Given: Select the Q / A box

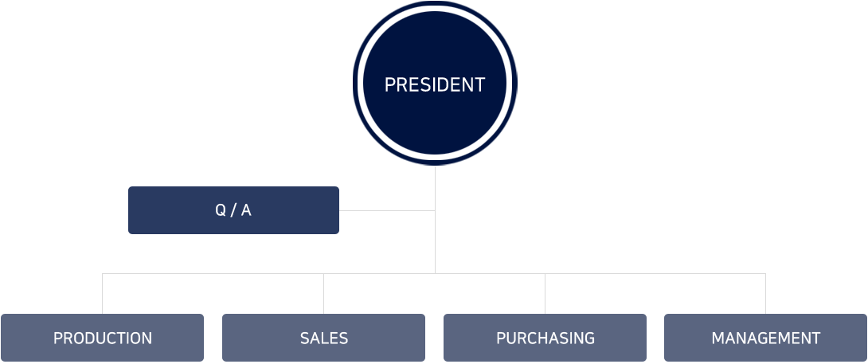Looking at the screenshot, I should [x=233, y=210].
